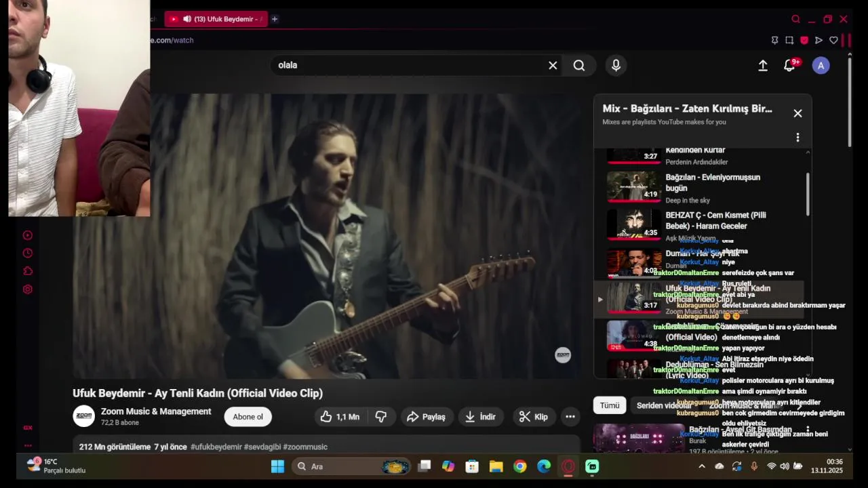This screenshot has height=488, width=868.
Task: Open the Extensions cube icon in sidebar
Action: click(x=28, y=271)
